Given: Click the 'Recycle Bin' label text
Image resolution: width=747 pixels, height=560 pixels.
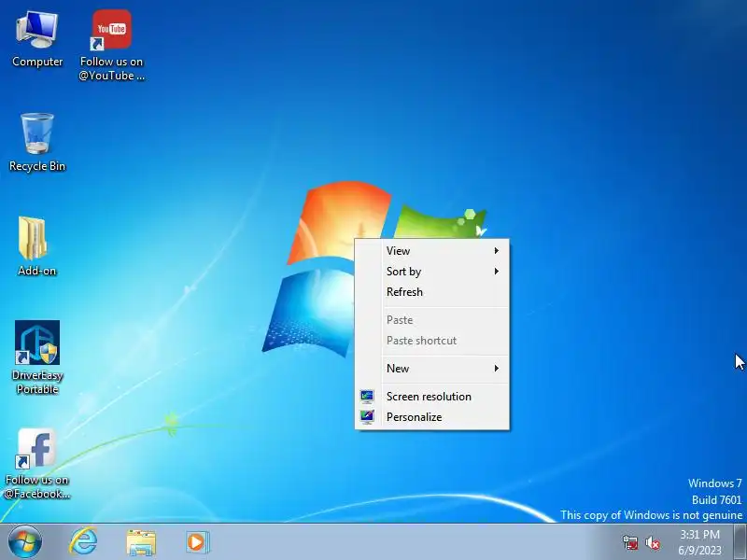Looking at the screenshot, I should coord(37,166).
